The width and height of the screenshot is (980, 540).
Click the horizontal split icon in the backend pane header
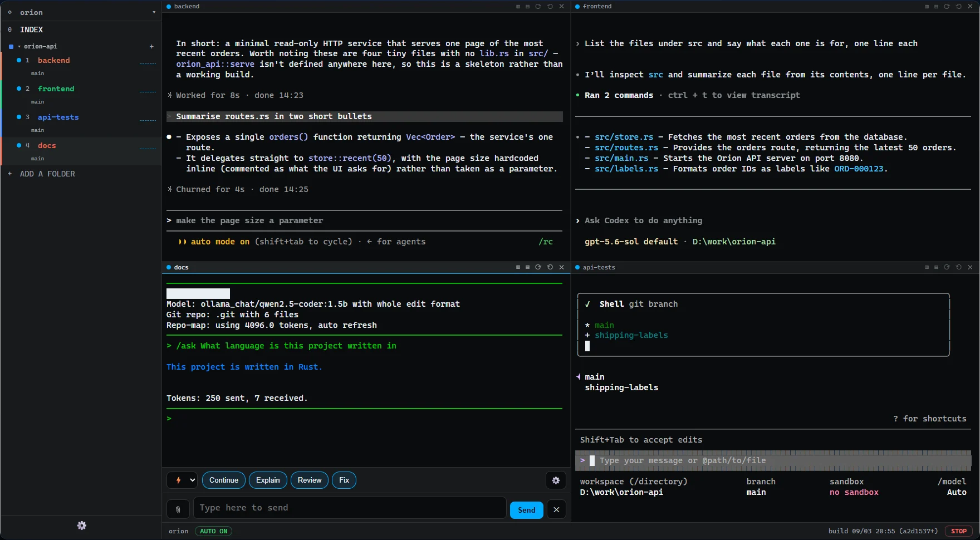tap(527, 7)
